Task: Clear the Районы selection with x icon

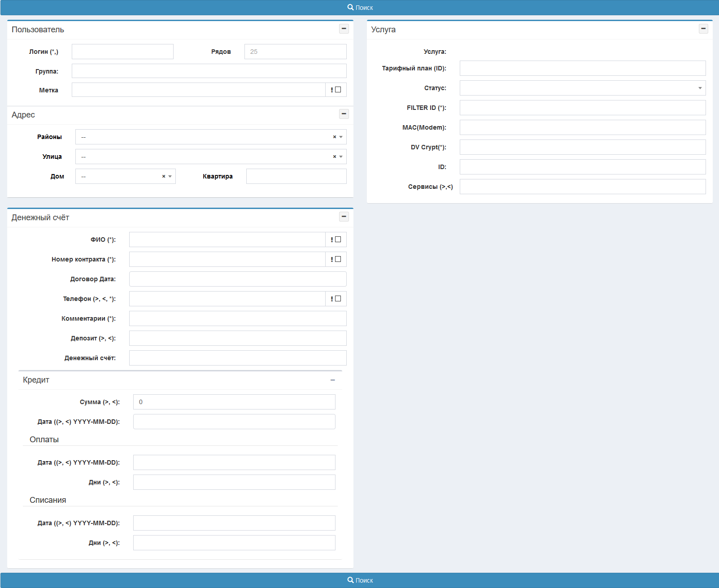Action: [334, 137]
